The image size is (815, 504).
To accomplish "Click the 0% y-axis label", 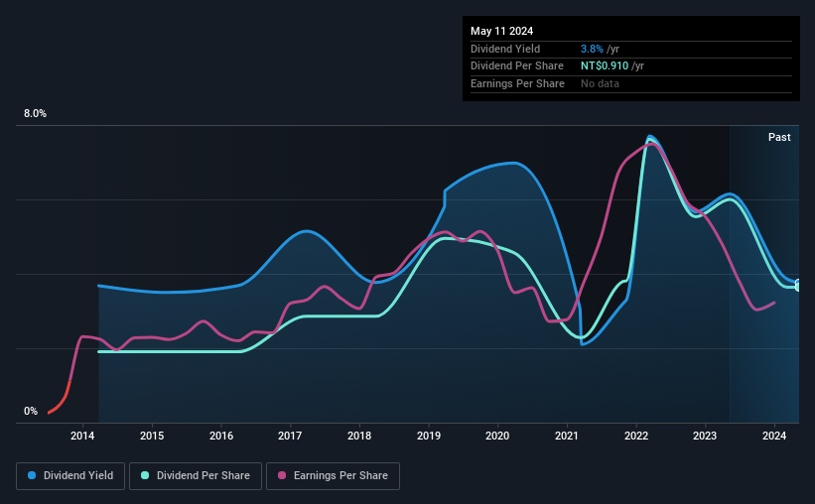I will click(x=31, y=411).
